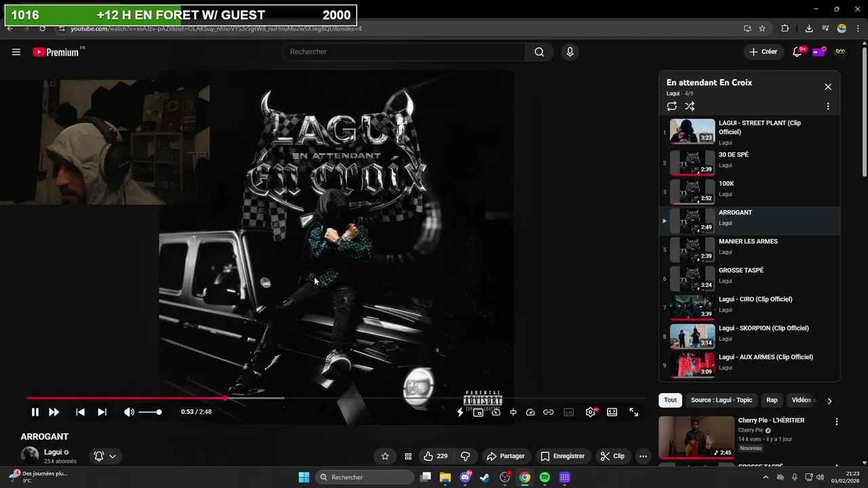Open Chrome extensions puzzle icon
Screen dimensions: 868x488
[x=785, y=28]
